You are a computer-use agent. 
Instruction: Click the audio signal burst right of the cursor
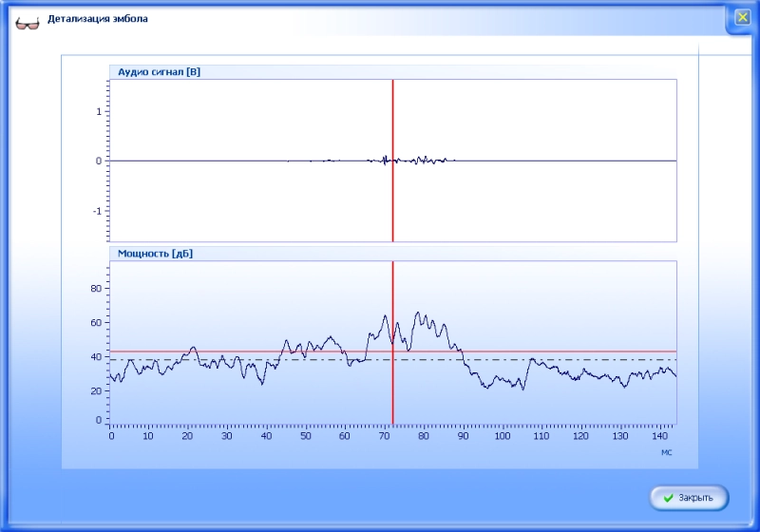(425, 159)
